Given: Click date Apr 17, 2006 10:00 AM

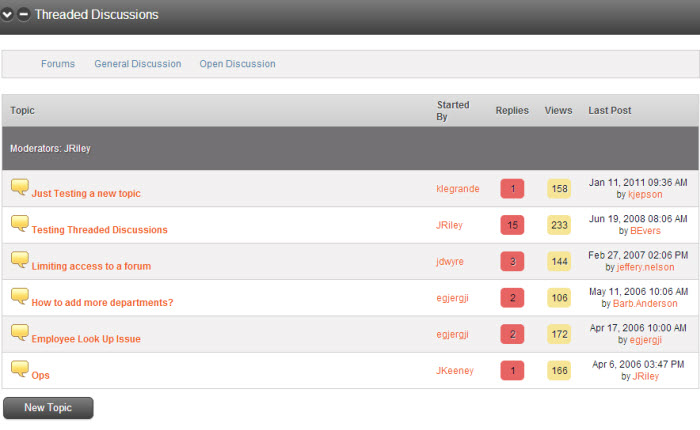Looking at the screenshot, I should [638, 328].
